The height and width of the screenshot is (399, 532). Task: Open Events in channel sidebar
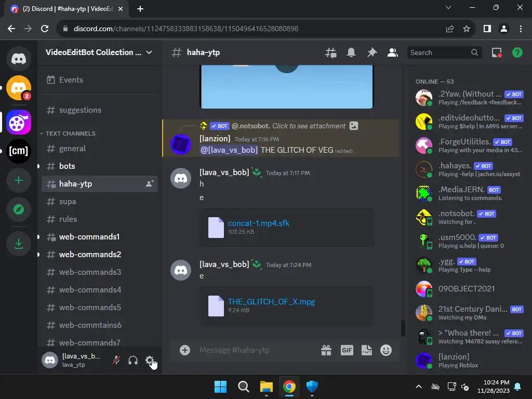[x=99, y=79]
